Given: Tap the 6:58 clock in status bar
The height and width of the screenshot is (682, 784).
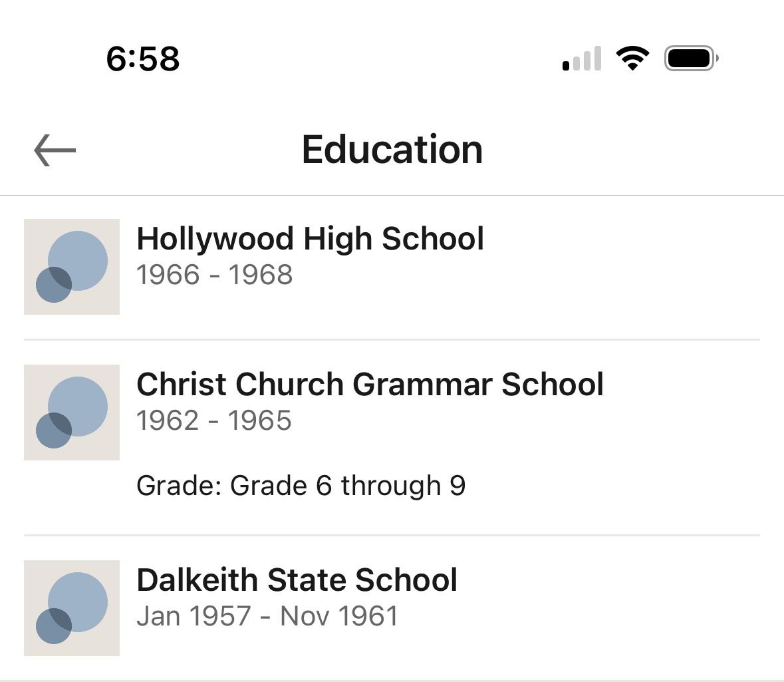Looking at the screenshot, I should point(143,59).
